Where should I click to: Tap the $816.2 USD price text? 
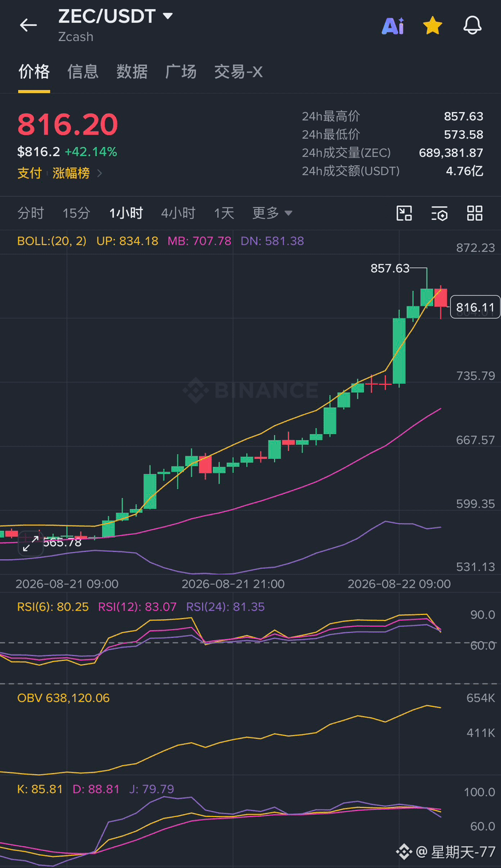point(38,152)
